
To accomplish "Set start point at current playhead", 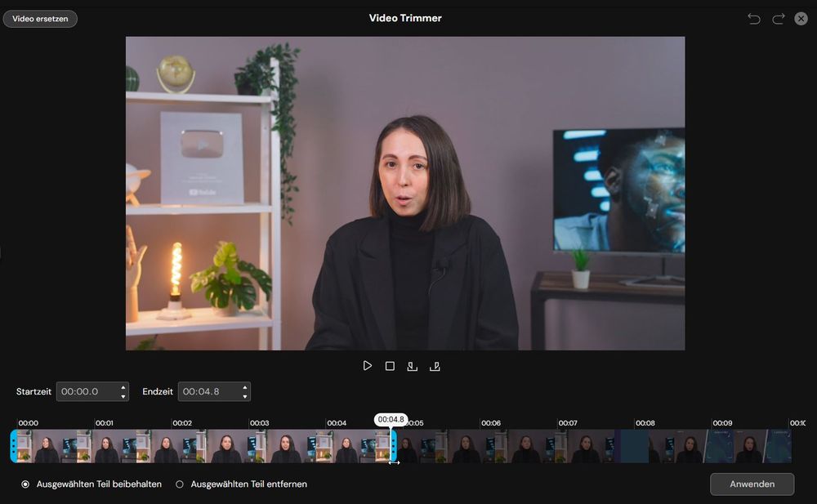I will pos(413,365).
